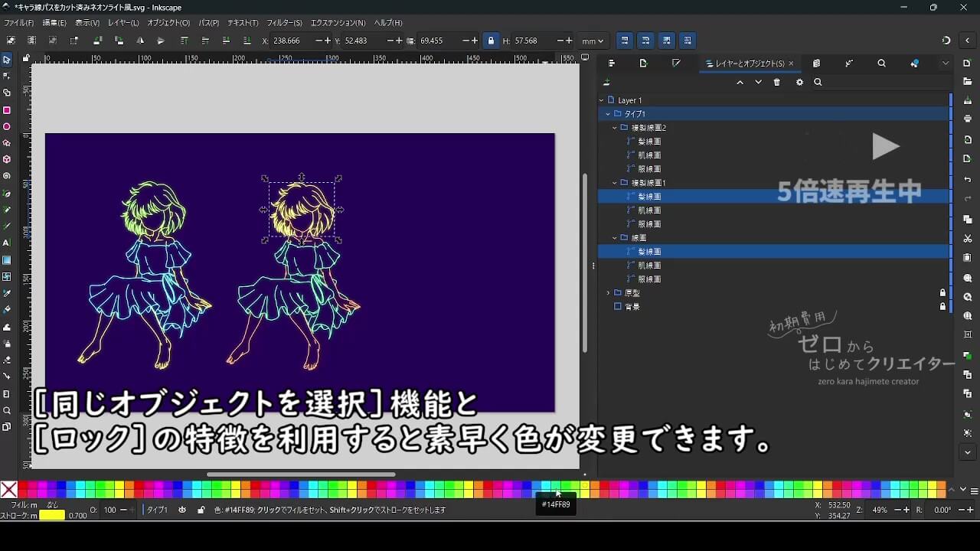The width and height of the screenshot is (980, 551).
Task: Open the フィルター(S) menu
Action: coord(284,23)
